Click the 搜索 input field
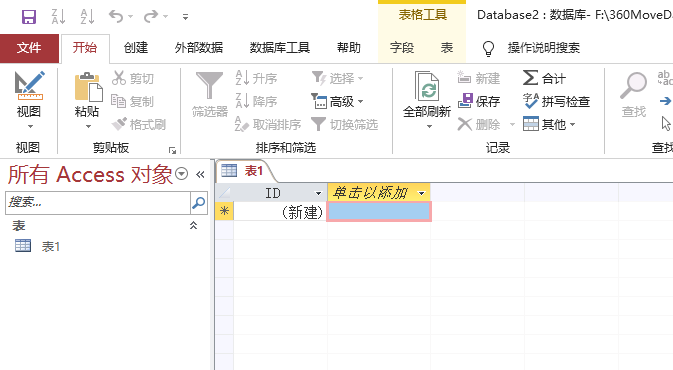The height and width of the screenshot is (370, 673). coord(98,203)
